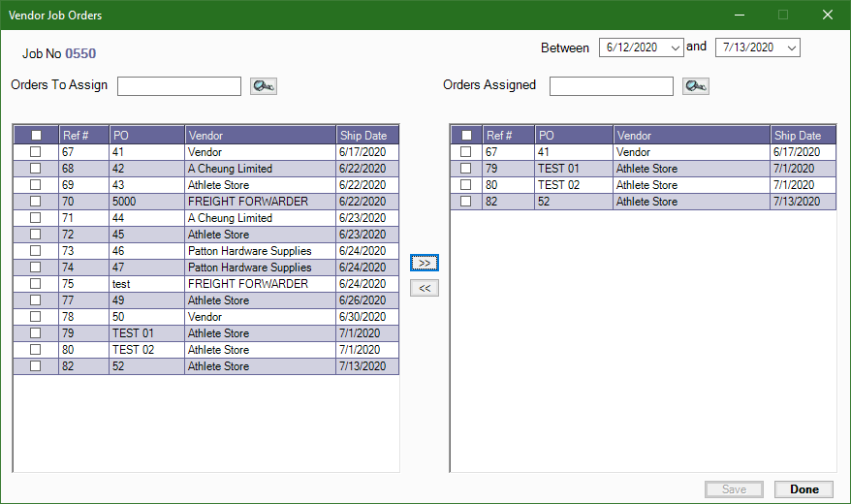Select checkbox for Patton Hardware Supplies PO 46

[x=36, y=251]
